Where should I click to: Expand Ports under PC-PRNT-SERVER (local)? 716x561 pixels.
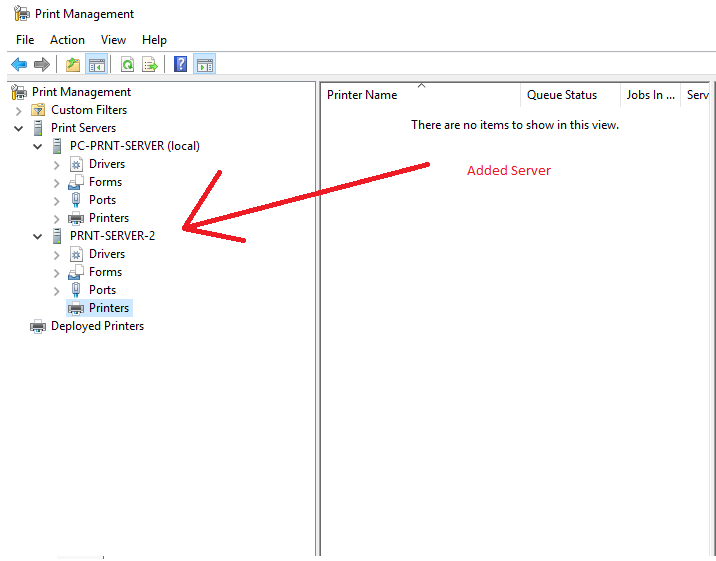pyautogui.click(x=57, y=201)
